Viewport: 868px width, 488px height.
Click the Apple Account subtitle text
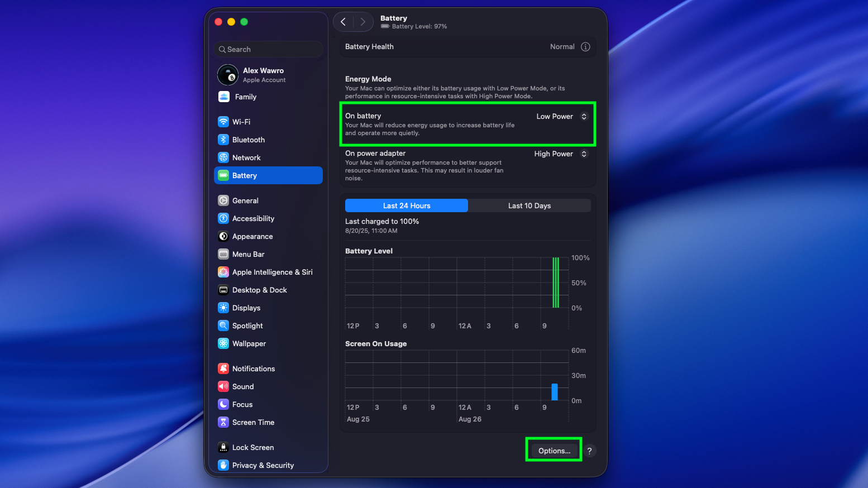[264, 80]
